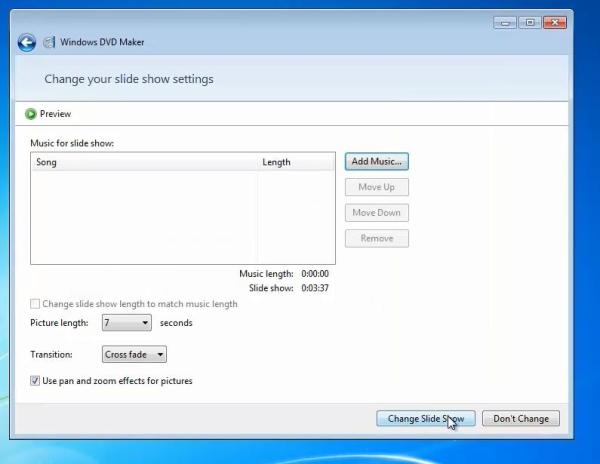Close the Windows DVD Maker window
This screenshot has width=600, height=464.
click(555, 23)
